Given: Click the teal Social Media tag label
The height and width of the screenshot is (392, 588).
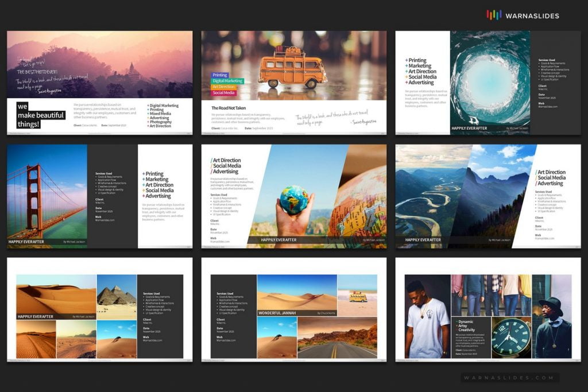Looking at the screenshot, I should point(223,93).
